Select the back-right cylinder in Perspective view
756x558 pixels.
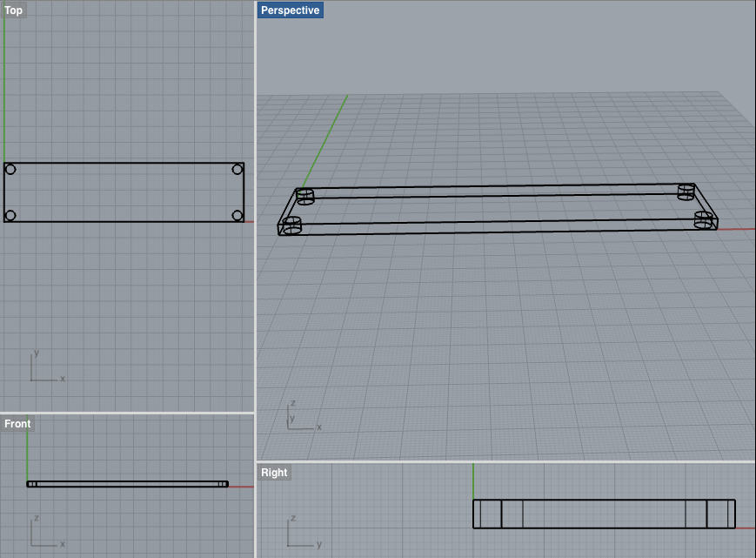pyautogui.click(x=686, y=192)
